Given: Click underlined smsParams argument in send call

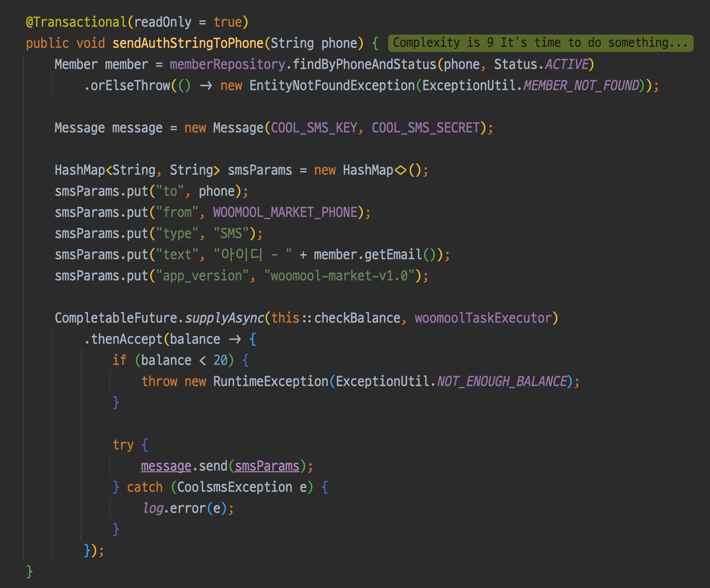Looking at the screenshot, I should pyautogui.click(x=267, y=466).
